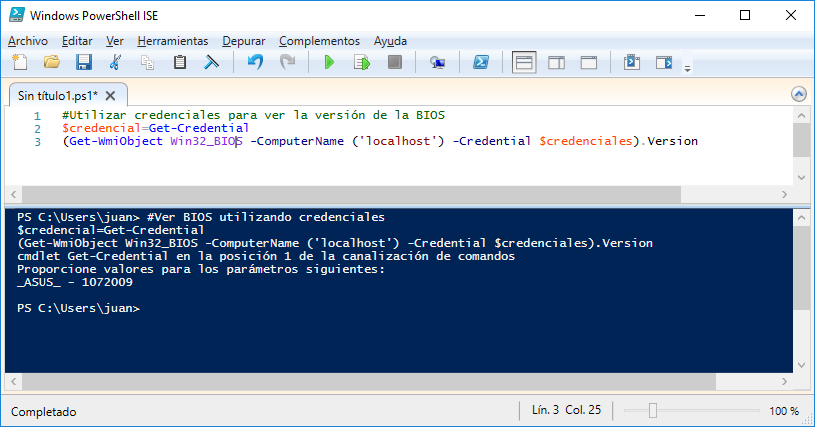815x427 pixels.
Task: Close the Sin título1.ps1 tab
Action: pos(110,96)
